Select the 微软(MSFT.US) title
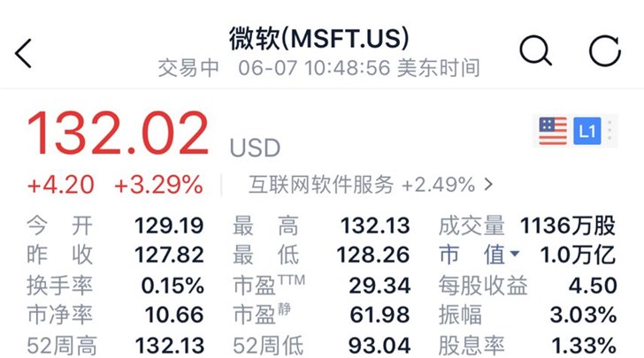Viewport: 644px width, 358px height. [x=319, y=39]
